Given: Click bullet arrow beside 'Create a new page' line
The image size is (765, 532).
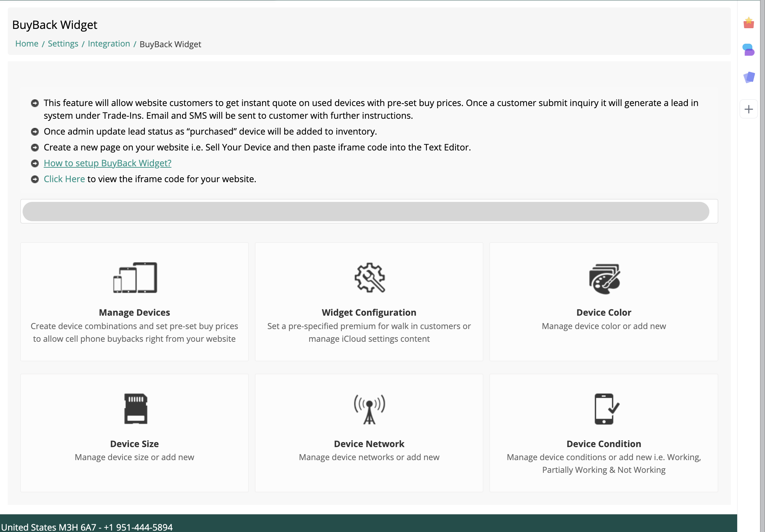Looking at the screenshot, I should (35, 148).
